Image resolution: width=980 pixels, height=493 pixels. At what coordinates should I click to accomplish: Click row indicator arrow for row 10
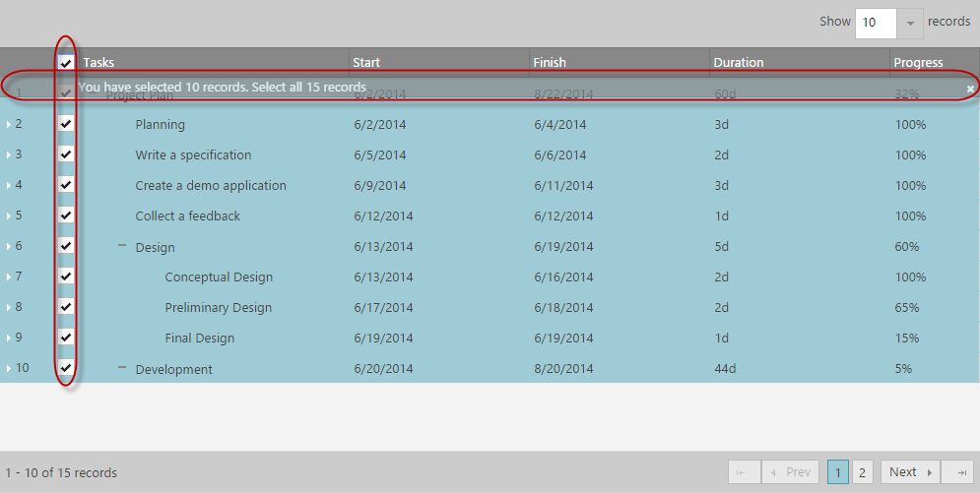pos(9,369)
